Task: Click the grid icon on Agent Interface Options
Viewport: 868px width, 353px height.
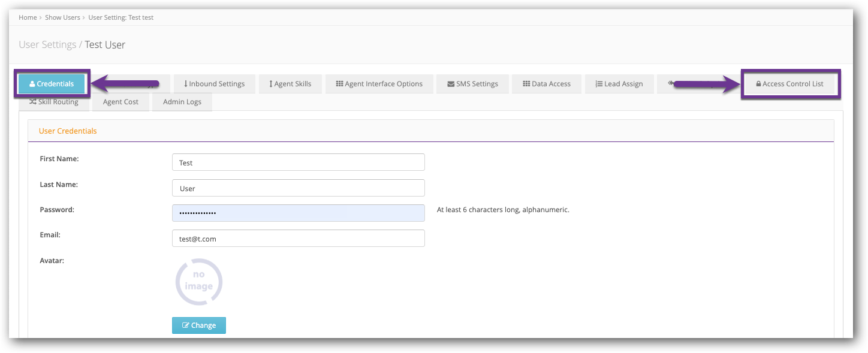Action: (339, 84)
